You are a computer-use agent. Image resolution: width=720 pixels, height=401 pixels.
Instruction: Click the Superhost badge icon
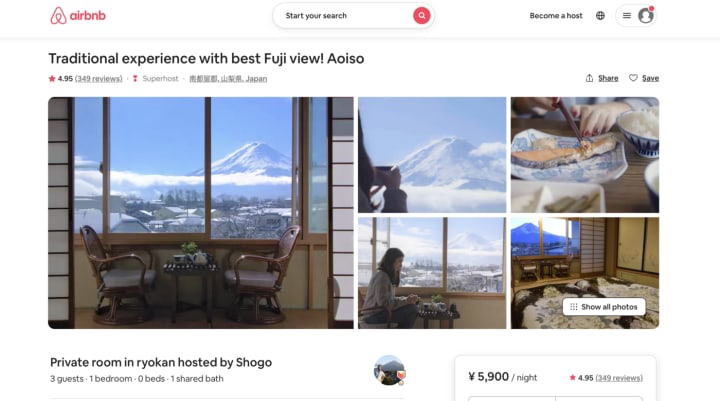[x=135, y=79]
